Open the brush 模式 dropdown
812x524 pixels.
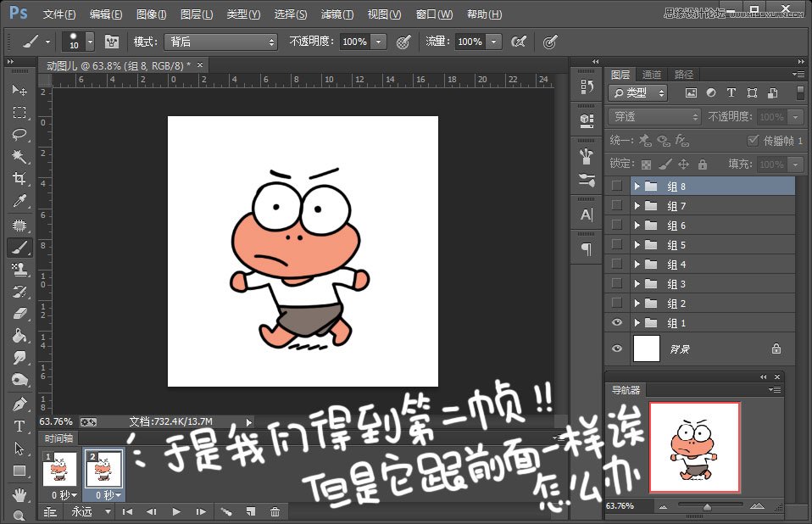[x=220, y=42]
